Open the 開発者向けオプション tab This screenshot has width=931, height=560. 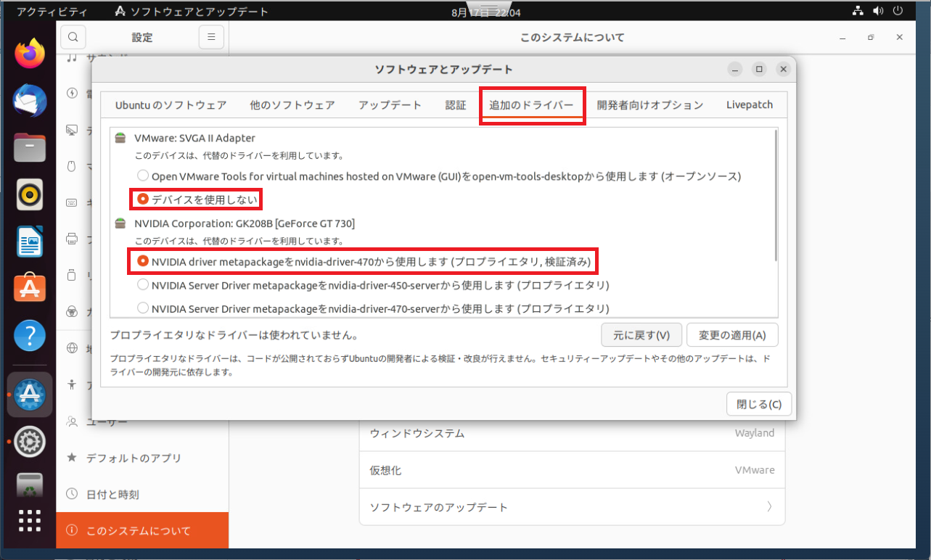pos(649,105)
